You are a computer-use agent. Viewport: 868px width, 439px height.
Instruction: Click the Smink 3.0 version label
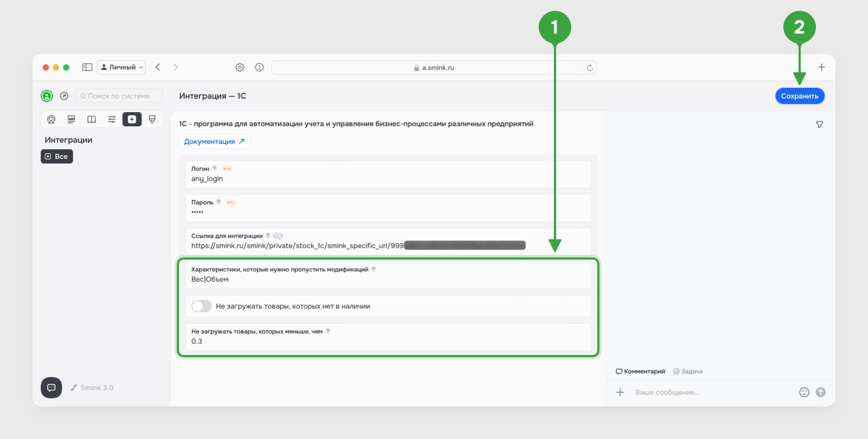click(92, 388)
